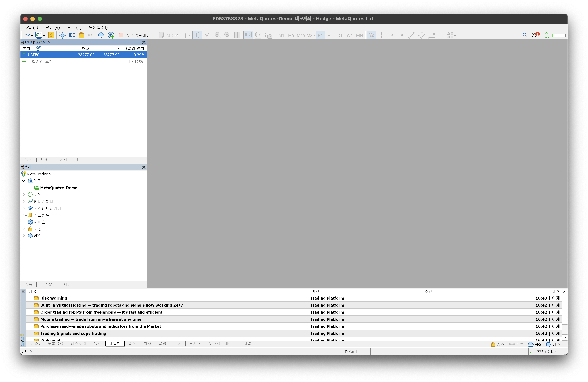Select the crosshair tool
The height and width of the screenshot is (382, 588).
(381, 35)
